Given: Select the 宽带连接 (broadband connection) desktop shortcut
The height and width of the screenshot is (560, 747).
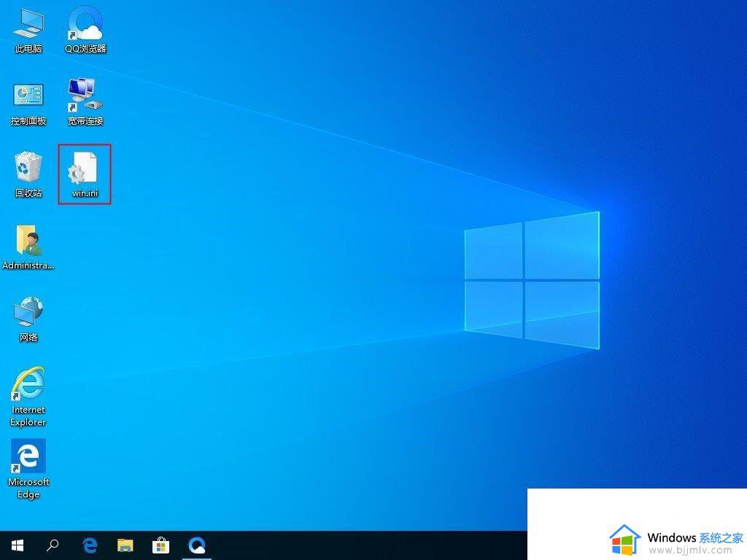Looking at the screenshot, I should click(85, 102).
